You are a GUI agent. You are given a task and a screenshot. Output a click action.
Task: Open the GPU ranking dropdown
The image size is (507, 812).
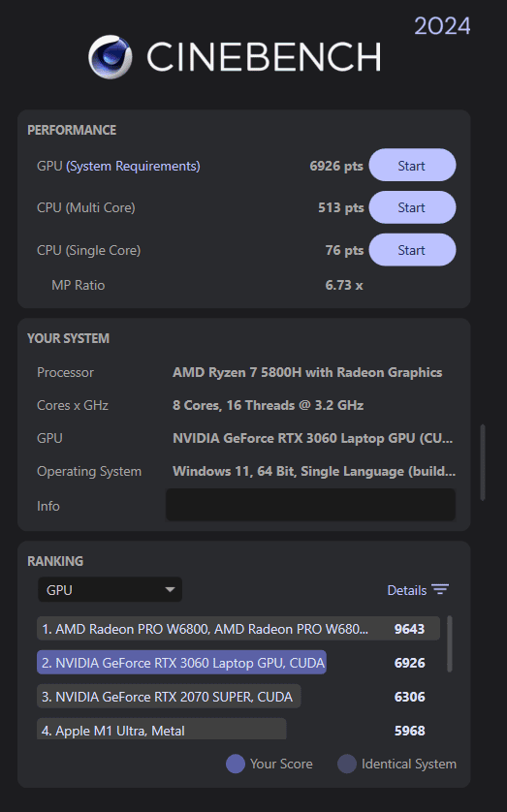[110, 590]
